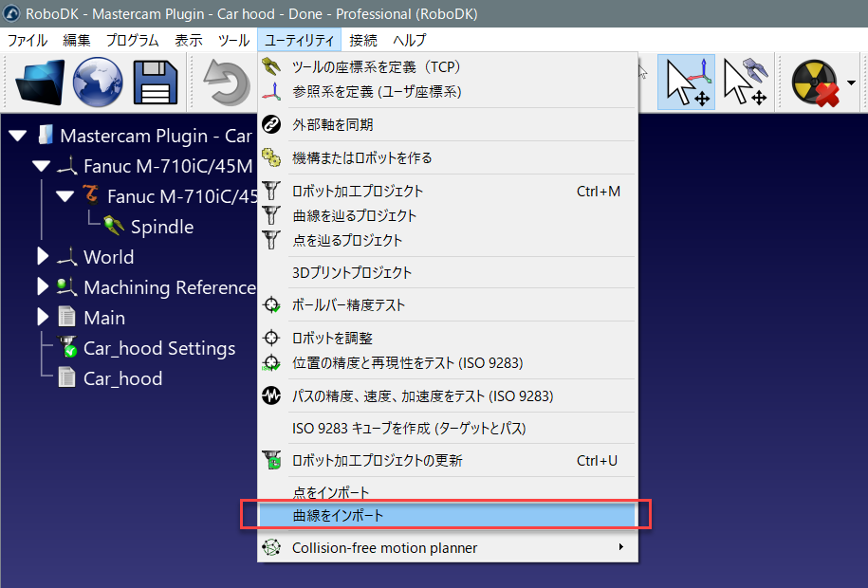Image resolution: width=868 pixels, height=588 pixels.
Task: Choose 点を辿るプロジェクト from the menu
Action: coord(448,240)
